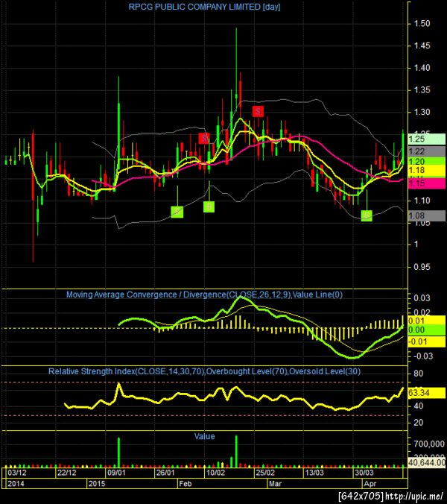This screenshot has height=504, width=447.
Task: Click the 1.30 price axis label
Action: (x=422, y=112)
